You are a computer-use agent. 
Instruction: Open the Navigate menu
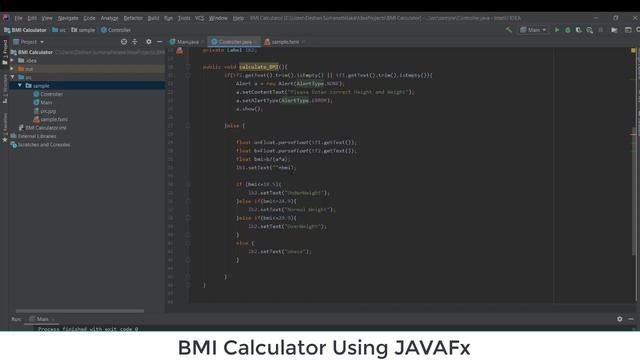[68, 18]
